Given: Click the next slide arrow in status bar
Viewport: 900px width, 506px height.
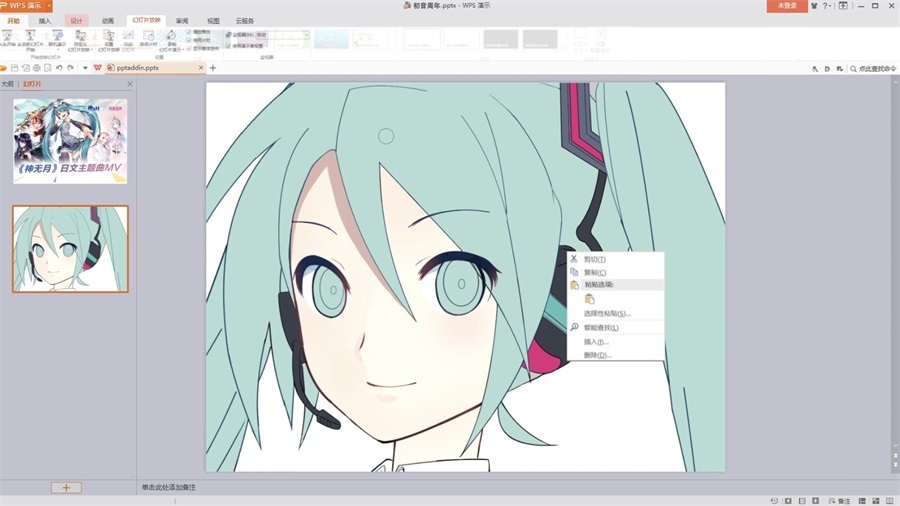Looking at the screenshot, I should coord(816,501).
